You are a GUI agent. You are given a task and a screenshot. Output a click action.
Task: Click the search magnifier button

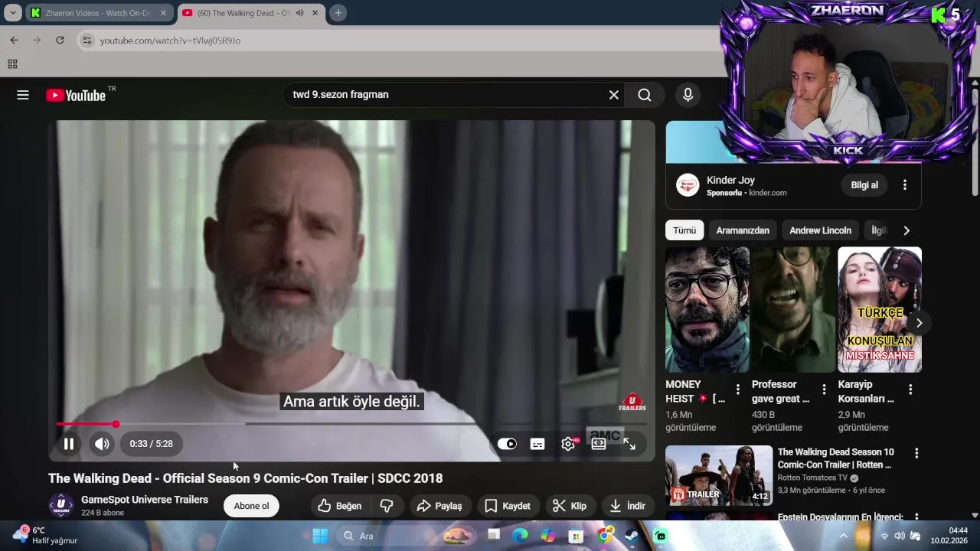[x=645, y=95]
